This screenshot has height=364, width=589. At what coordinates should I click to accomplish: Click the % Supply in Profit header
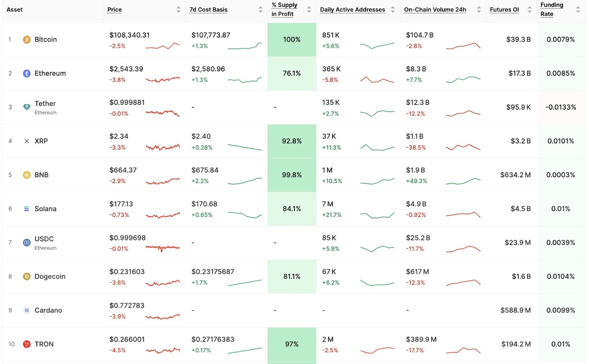point(284,10)
